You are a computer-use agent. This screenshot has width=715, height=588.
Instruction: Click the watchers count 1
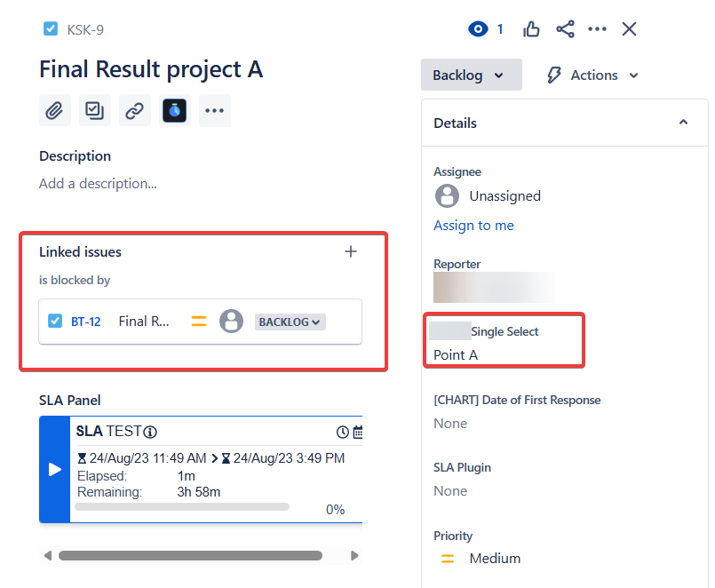pos(500,29)
